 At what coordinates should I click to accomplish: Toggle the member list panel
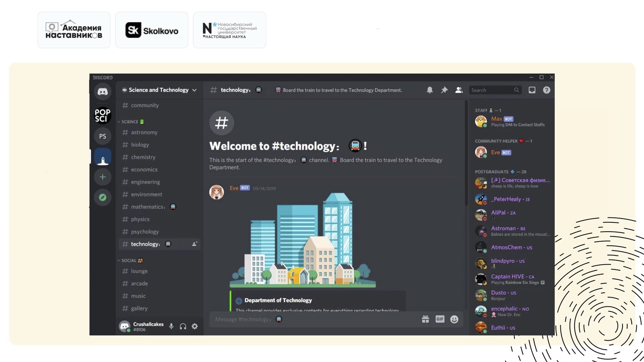point(459,90)
